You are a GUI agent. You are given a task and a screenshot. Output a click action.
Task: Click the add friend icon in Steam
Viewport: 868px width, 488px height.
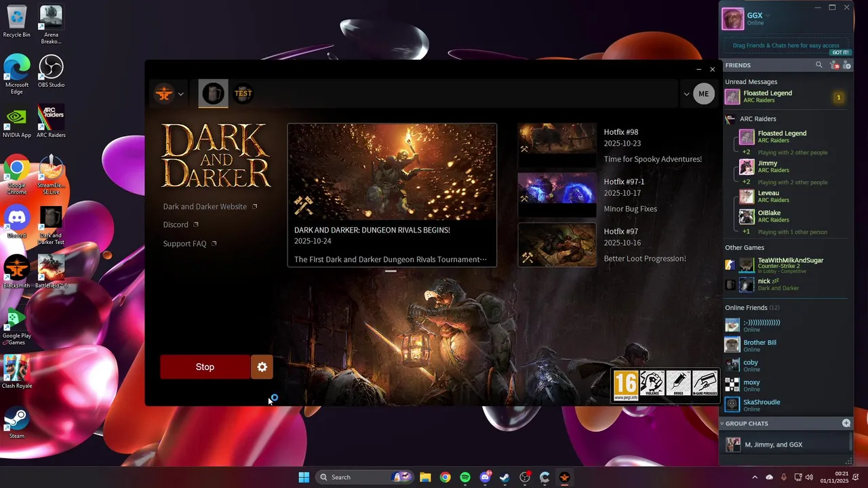pyautogui.click(x=848, y=65)
